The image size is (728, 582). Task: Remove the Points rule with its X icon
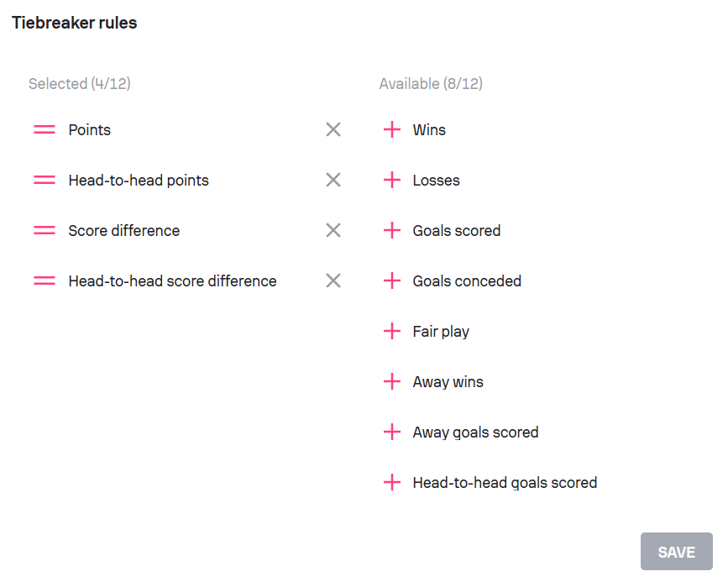click(x=333, y=129)
